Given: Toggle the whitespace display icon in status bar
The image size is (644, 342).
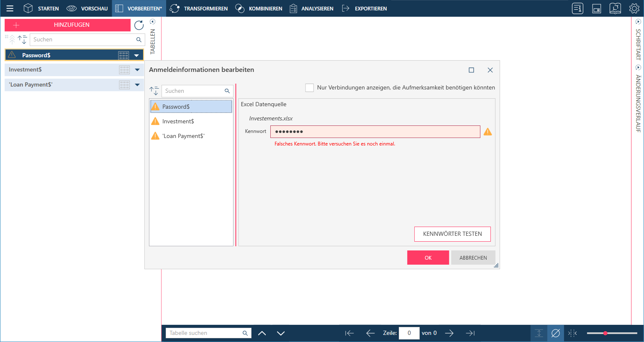Looking at the screenshot, I should coord(572,333).
